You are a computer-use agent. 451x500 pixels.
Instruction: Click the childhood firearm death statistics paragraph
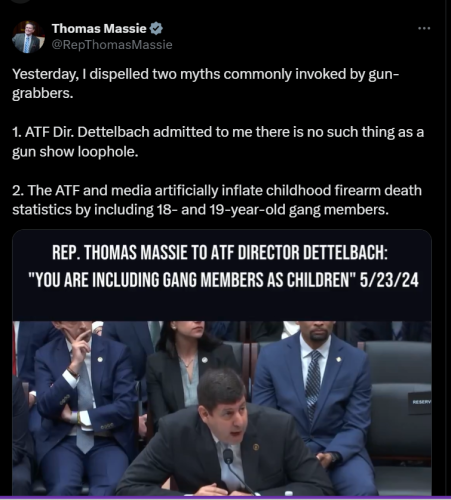click(217, 200)
